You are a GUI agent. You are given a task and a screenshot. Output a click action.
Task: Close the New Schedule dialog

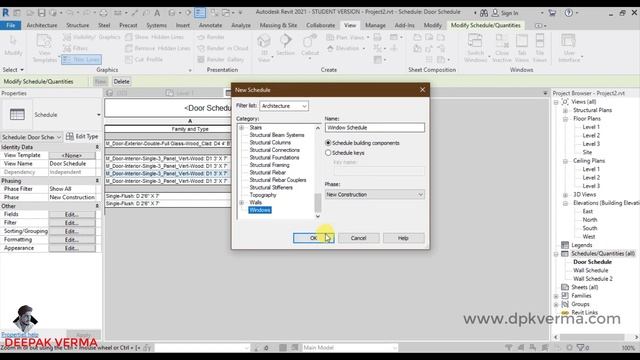(x=422, y=89)
